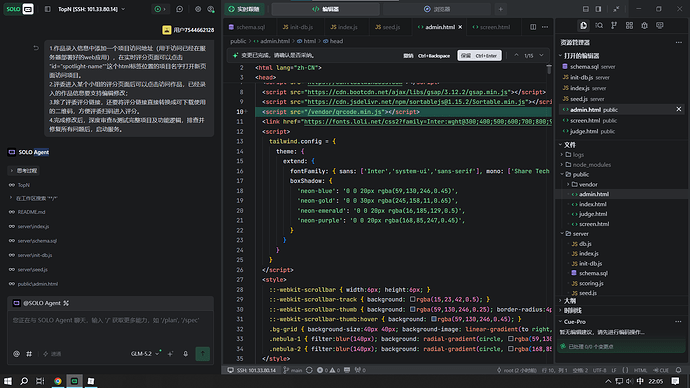Open the Explorer view icon in sidebar

[x=584, y=26]
